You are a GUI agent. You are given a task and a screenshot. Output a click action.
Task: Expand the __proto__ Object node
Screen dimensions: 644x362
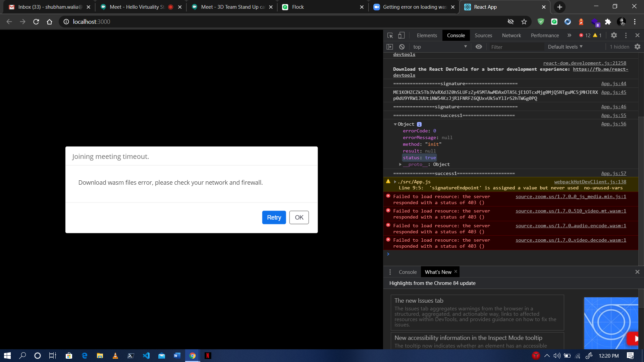400,165
